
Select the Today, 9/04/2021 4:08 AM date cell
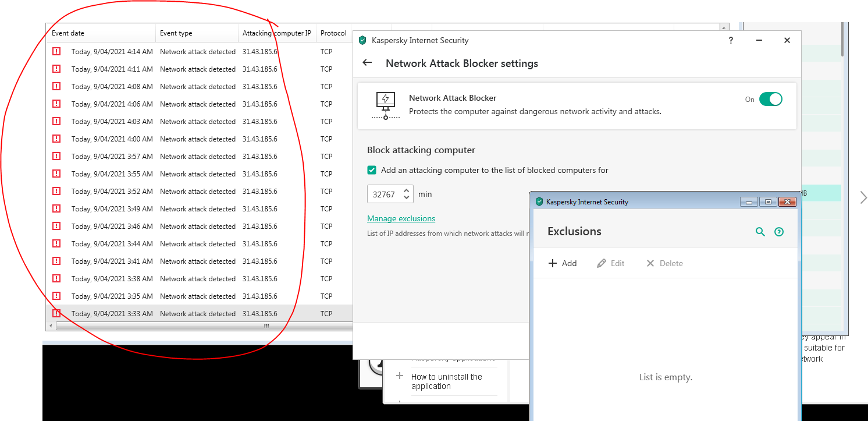[x=112, y=86]
